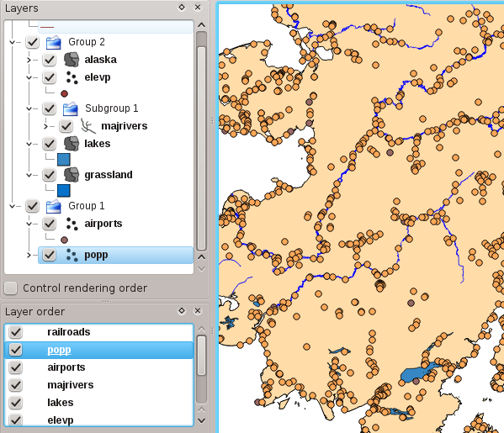Click the Subgroup 1 folder icon

[x=71, y=108]
